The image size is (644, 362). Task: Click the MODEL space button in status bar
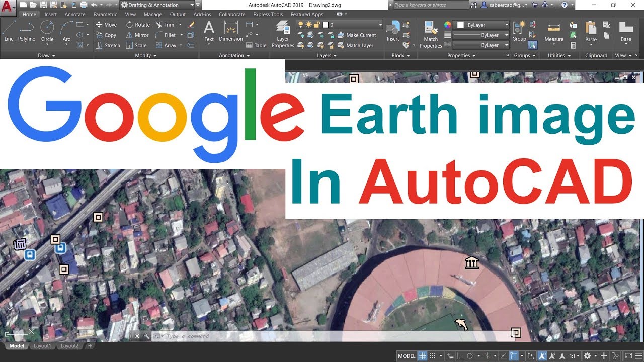[406, 356]
